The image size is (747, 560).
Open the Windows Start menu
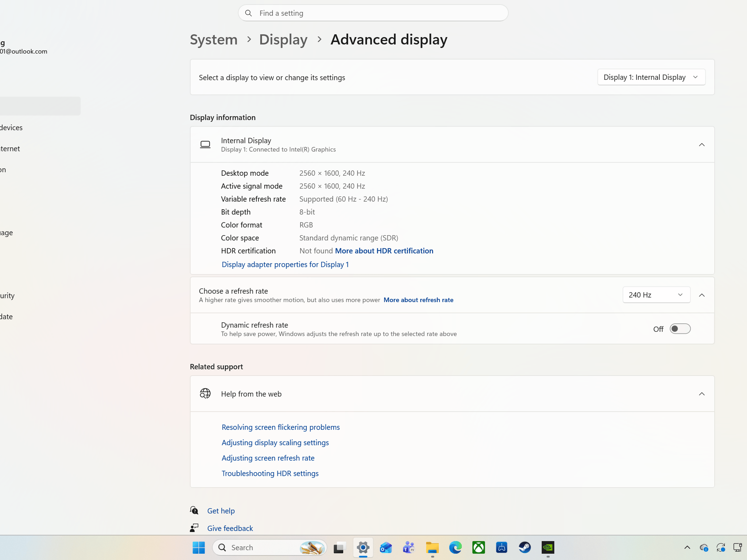coord(198,547)
